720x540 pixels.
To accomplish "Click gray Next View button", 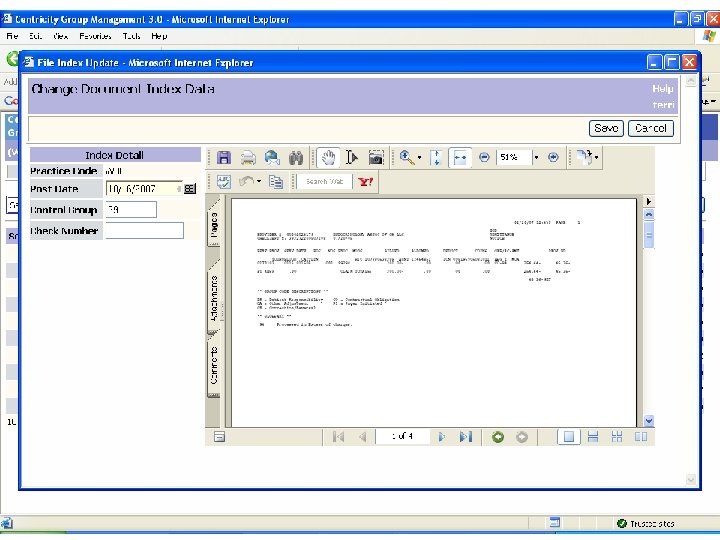I will pos(522,437).
